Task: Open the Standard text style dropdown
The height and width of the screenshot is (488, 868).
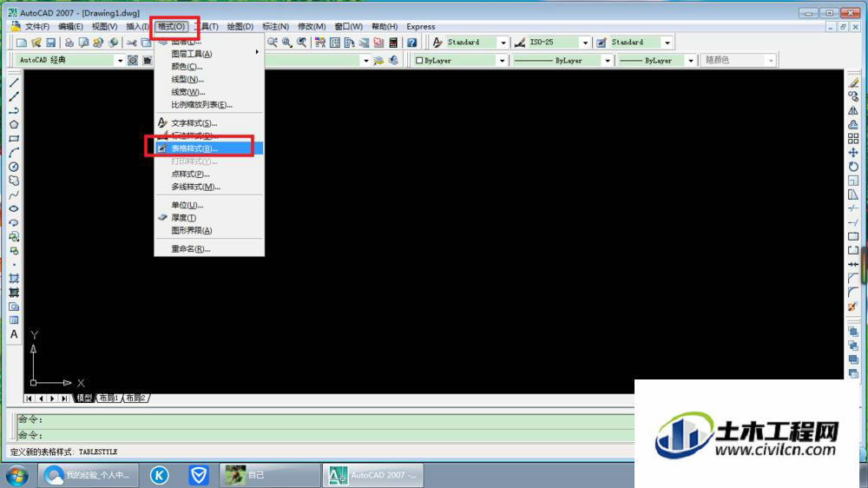Action: point(503,42)
